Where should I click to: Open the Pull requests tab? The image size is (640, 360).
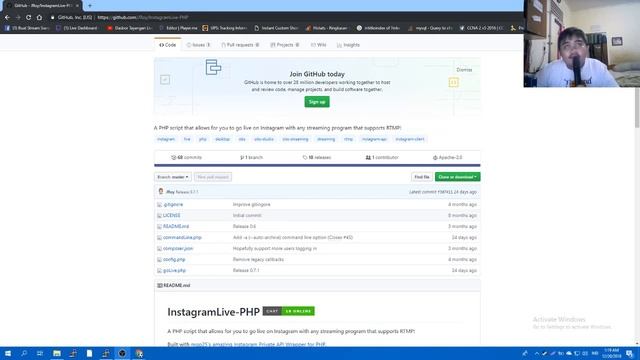pyautogui.click(x=240, y=45)
